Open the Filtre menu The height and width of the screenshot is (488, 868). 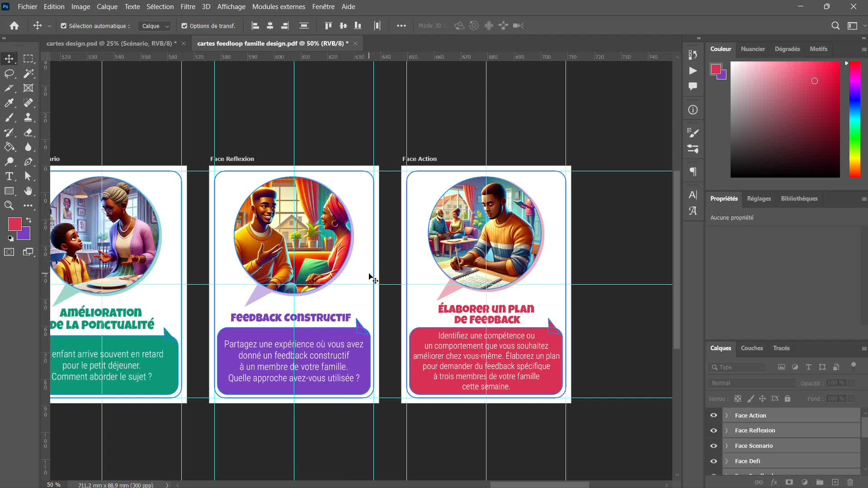pyautogui.click(x=188, y=7)
